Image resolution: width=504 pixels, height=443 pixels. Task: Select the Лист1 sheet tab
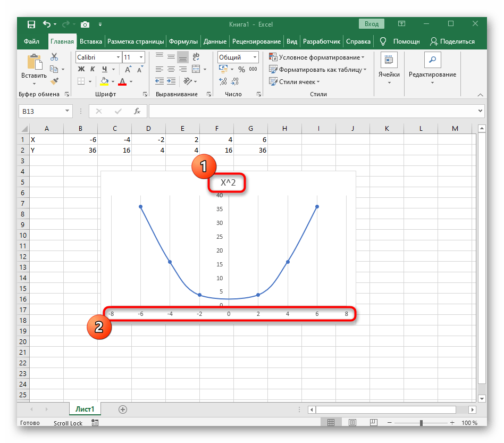(x=85, y=409)
